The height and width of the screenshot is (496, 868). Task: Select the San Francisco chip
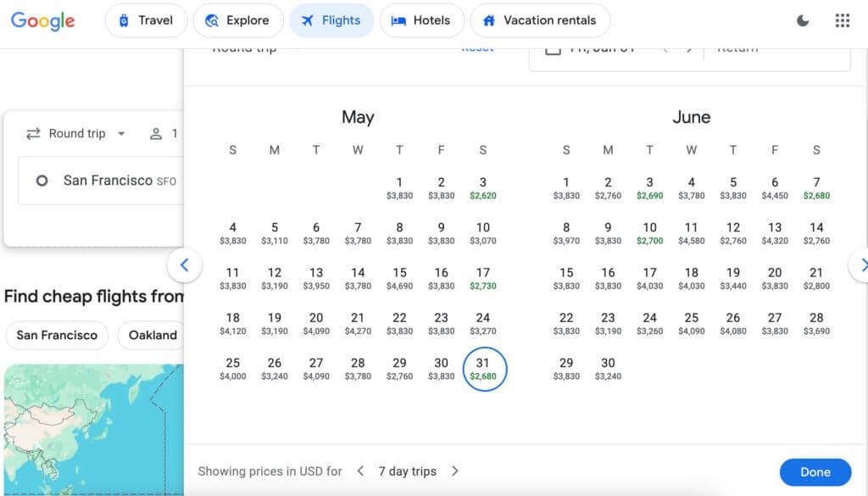(57, 335)
